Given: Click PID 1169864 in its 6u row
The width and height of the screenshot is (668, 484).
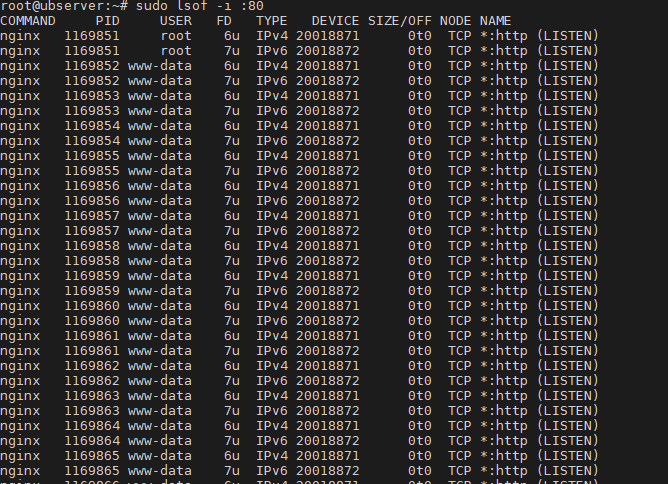Looking at the screenshot, I should coord(92,426).
